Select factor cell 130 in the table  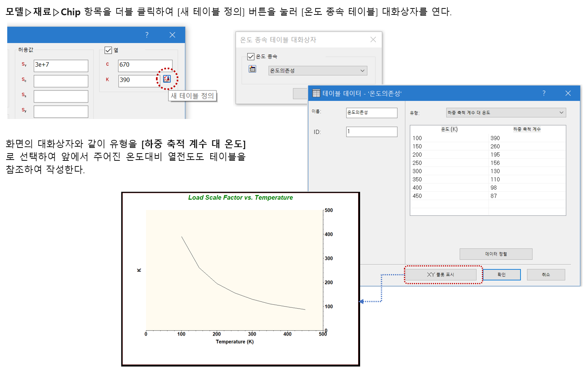pyautogui.click(x=527, y=171)
